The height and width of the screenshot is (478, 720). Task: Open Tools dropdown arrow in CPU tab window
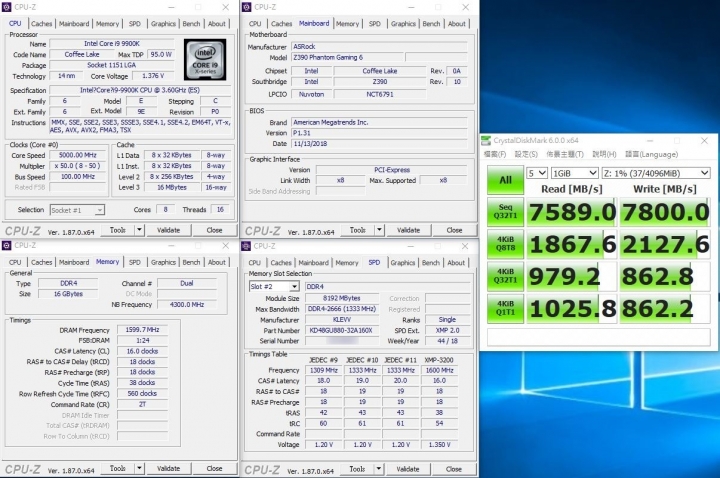click(139, 230)
